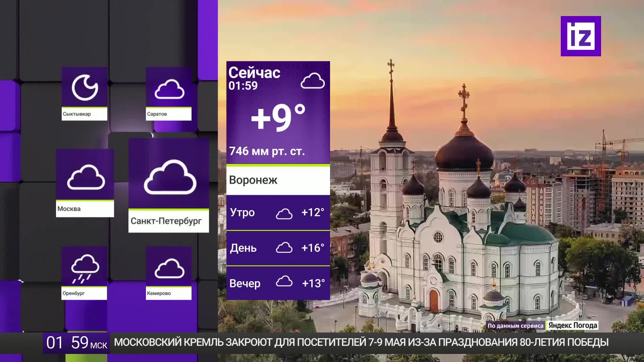Click the rain cloud icon above Оренбург
Image resolution: width=644 pixels, height=362 pixels.
click(x=85, y=268)
